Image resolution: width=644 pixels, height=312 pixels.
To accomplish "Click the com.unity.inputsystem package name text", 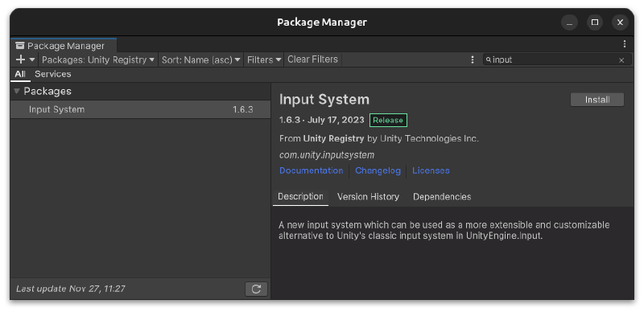I will [x=327, y=155].
